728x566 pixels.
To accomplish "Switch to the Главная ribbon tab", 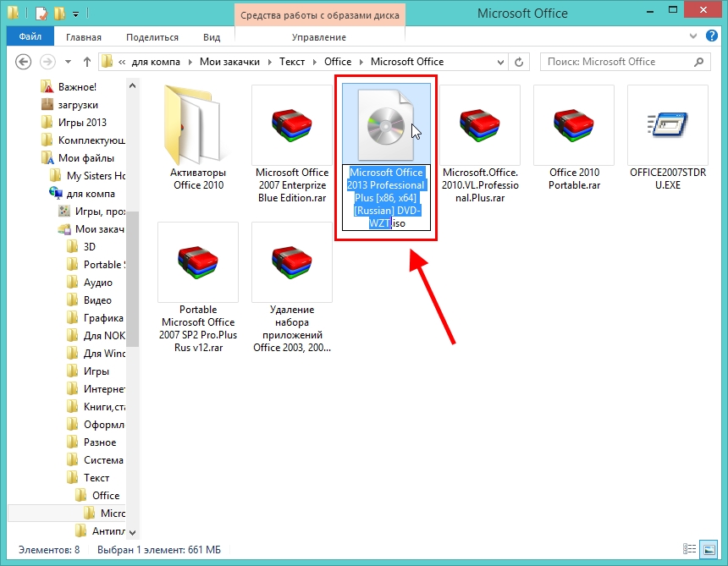I will (x=84, y=37).
